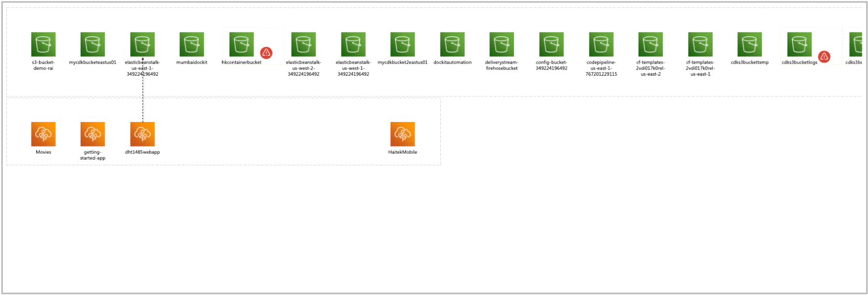This screenshot has height=295, width=868.
Task: Click the 'HaitekMobile' application label
Action: [403, 152]
